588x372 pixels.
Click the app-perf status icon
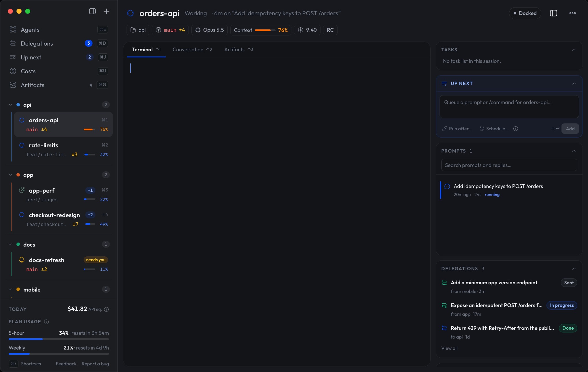pyautogui.click(x=22, y=190)
